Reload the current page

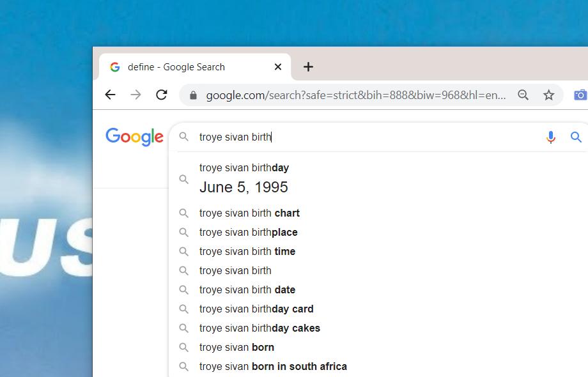tap(162, 95)
